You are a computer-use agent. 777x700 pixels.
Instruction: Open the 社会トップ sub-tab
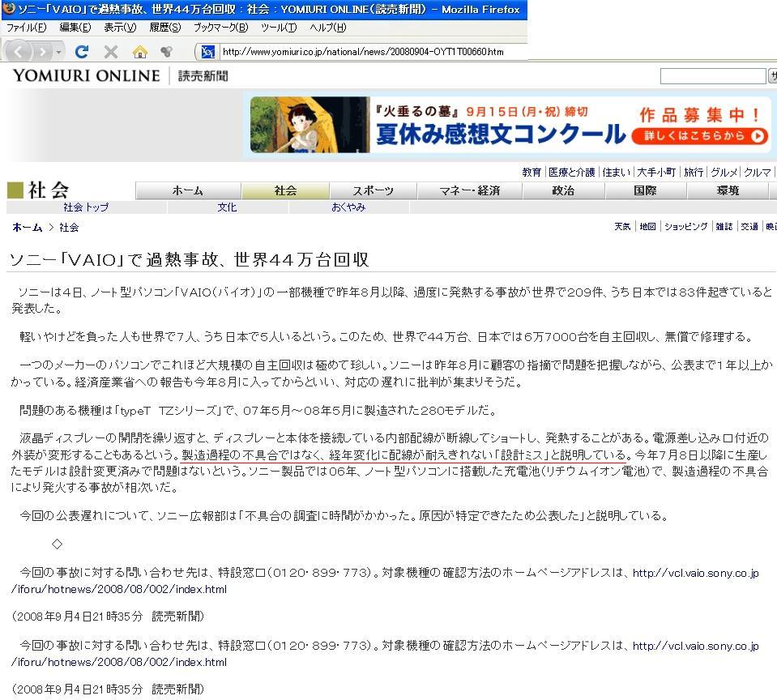click(x=86, y=207)
